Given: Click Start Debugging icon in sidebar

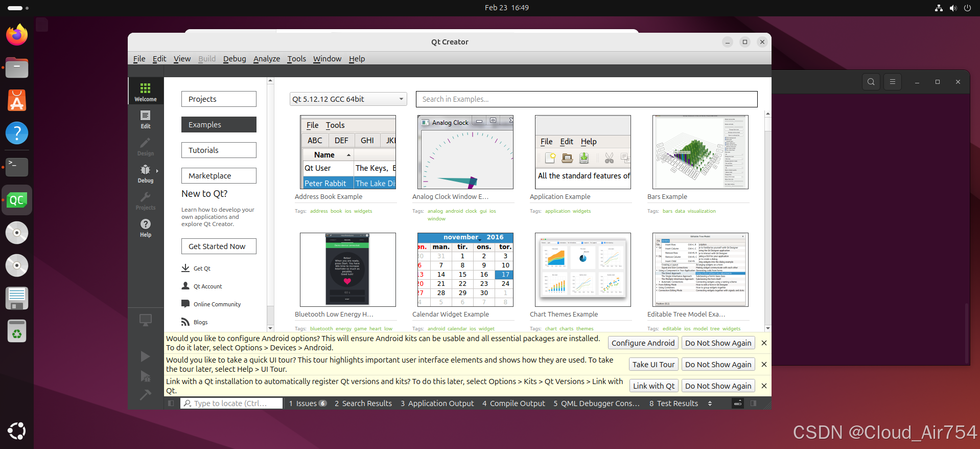Looking at the screenshot, I should pos(146,376).
